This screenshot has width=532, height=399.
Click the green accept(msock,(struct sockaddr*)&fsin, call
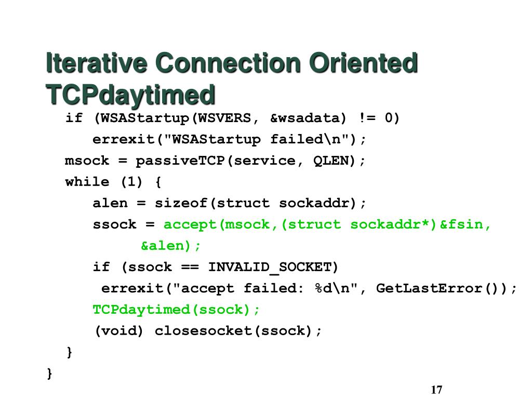pos(327,224)
